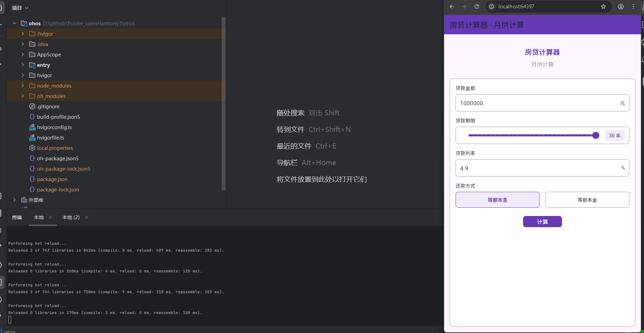644x333 pixels.
Task: Expand the hvigor folder
Action: pyautogui.click(x=23, y=75)
